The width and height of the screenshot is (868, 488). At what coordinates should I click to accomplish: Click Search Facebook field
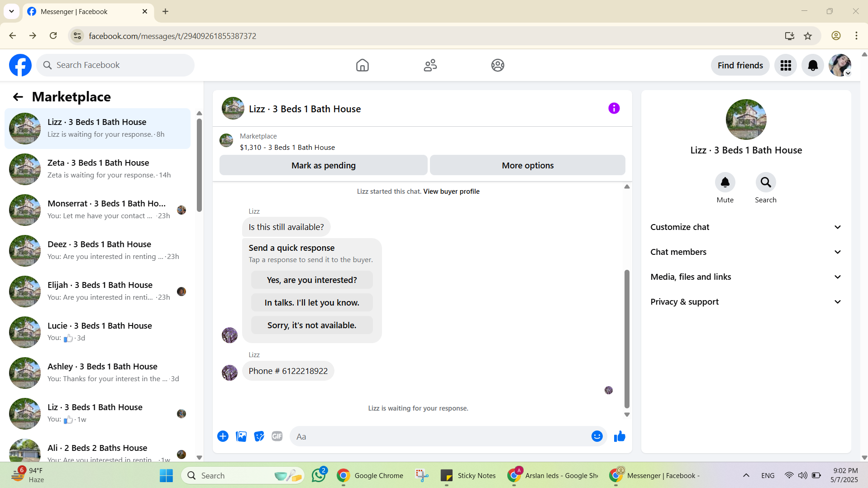point(115,65)
